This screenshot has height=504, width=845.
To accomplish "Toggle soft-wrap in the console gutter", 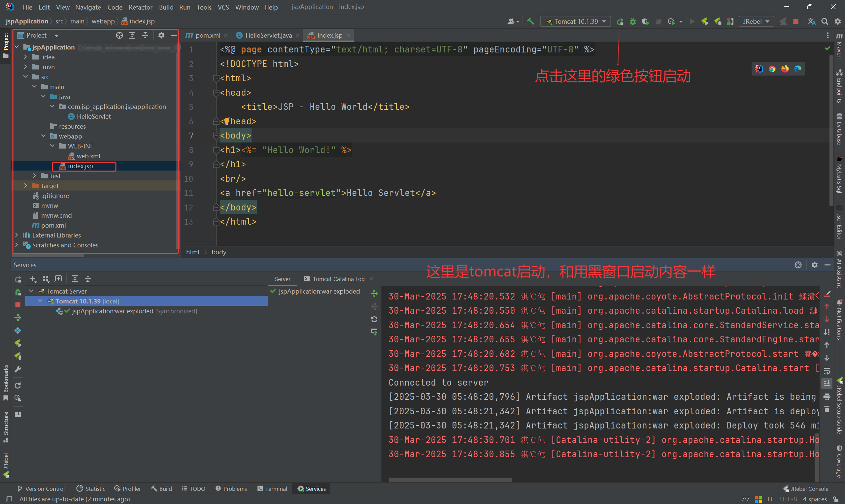I will (x=827, y=370).
